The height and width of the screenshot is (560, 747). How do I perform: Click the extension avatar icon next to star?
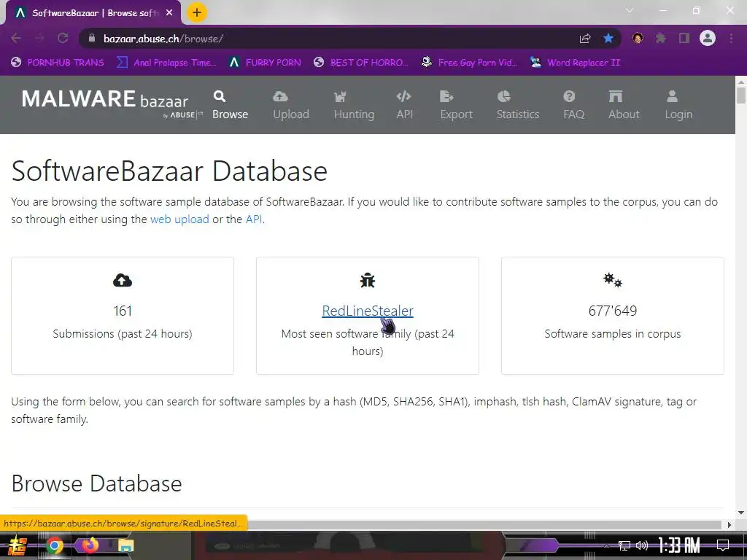click(638, 38)
